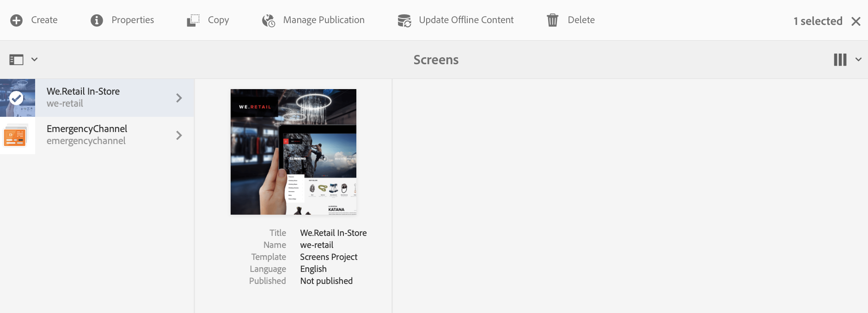
Task: Click the Manage Publication label
Action: (324, 20)
